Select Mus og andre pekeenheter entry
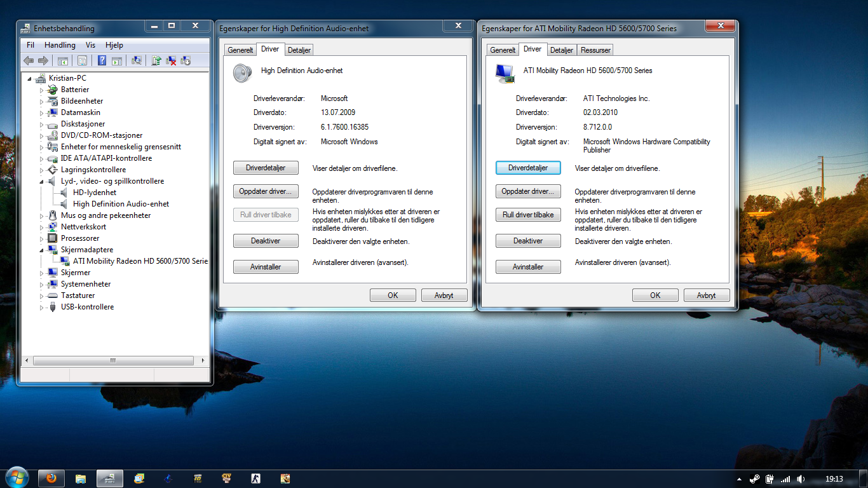Image resolution: width=868 pixels, height=488 pixels. click(106, 215)
